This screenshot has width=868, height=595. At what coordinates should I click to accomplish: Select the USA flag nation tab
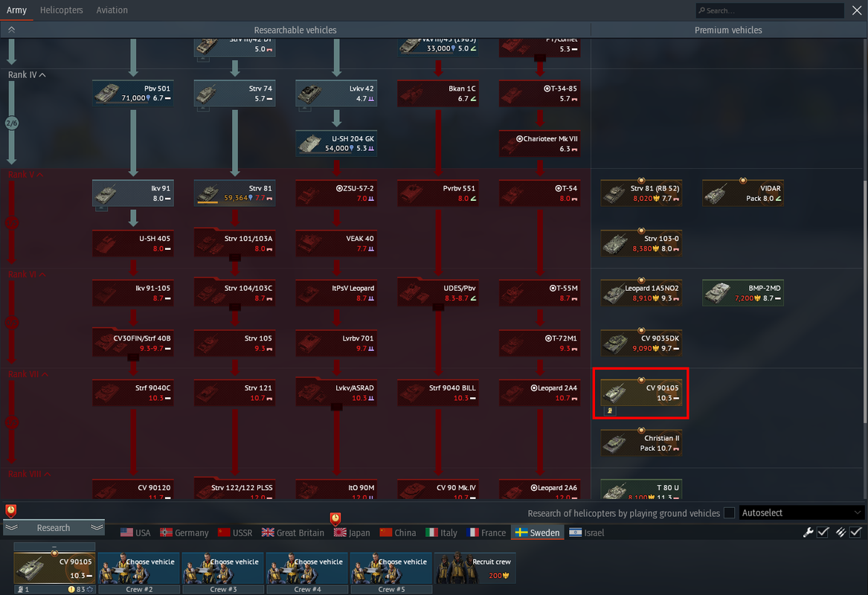tap(135, 533)
